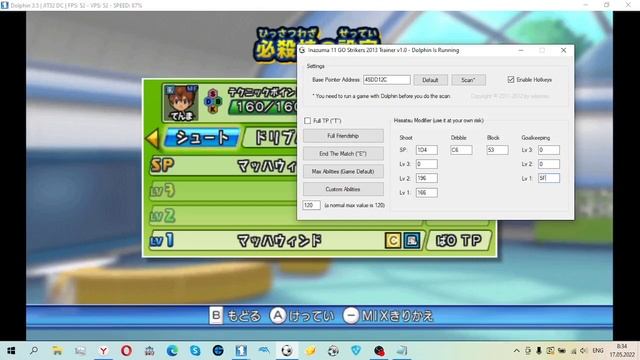Launch Opera browser from the taskbar
The width and height of the screenshot is (640, 360).
pyautogui.click(x=126, y=351)
